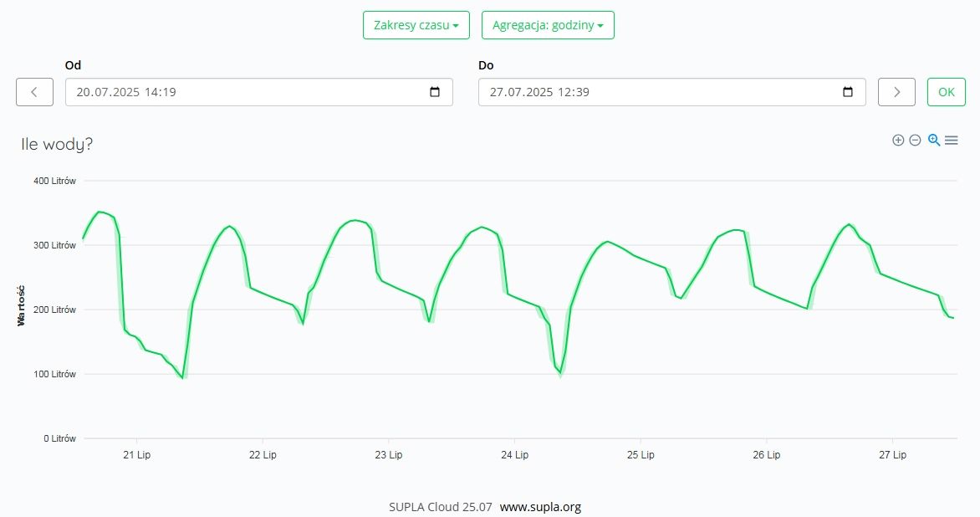Click the 200 Litrów axis label
The width and height of the screenshot is (980, 517).
click(55, 310)
